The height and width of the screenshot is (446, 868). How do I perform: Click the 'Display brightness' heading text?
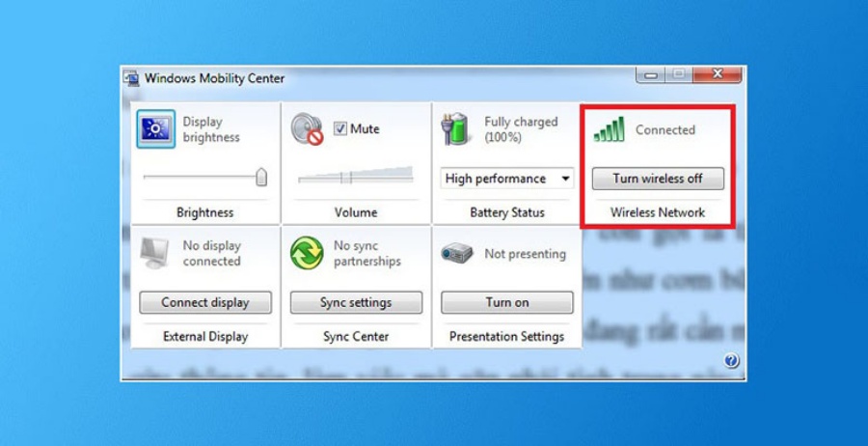coord(211,129)
